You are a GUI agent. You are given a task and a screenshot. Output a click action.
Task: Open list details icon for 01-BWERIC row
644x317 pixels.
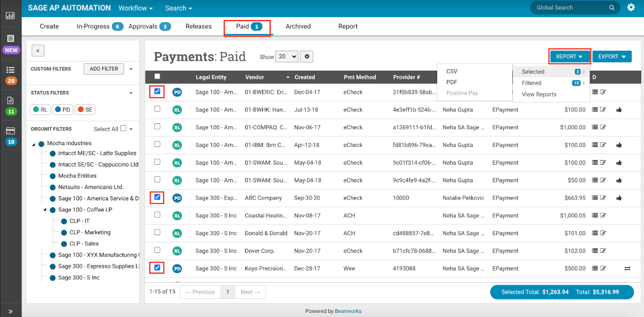[595, 92]
